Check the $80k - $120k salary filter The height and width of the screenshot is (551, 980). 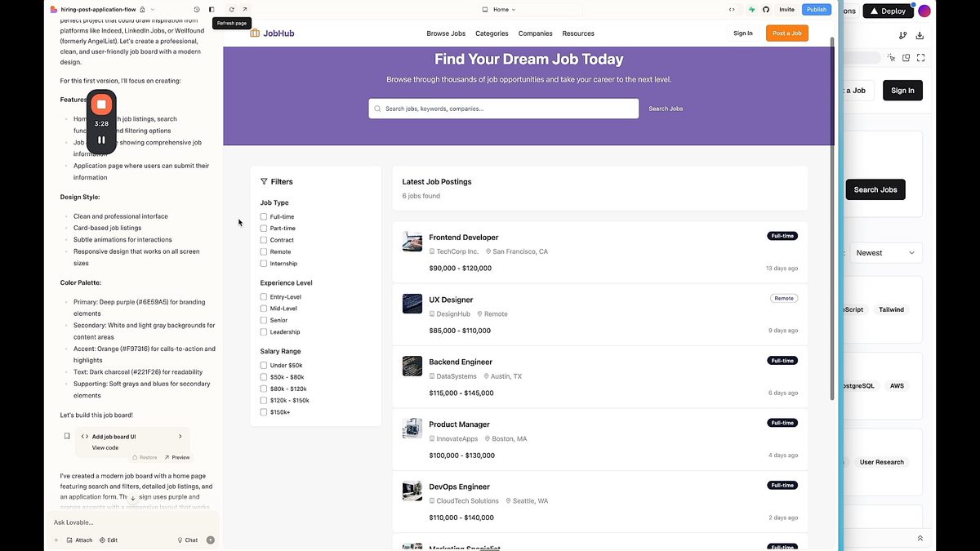[264, 389]
